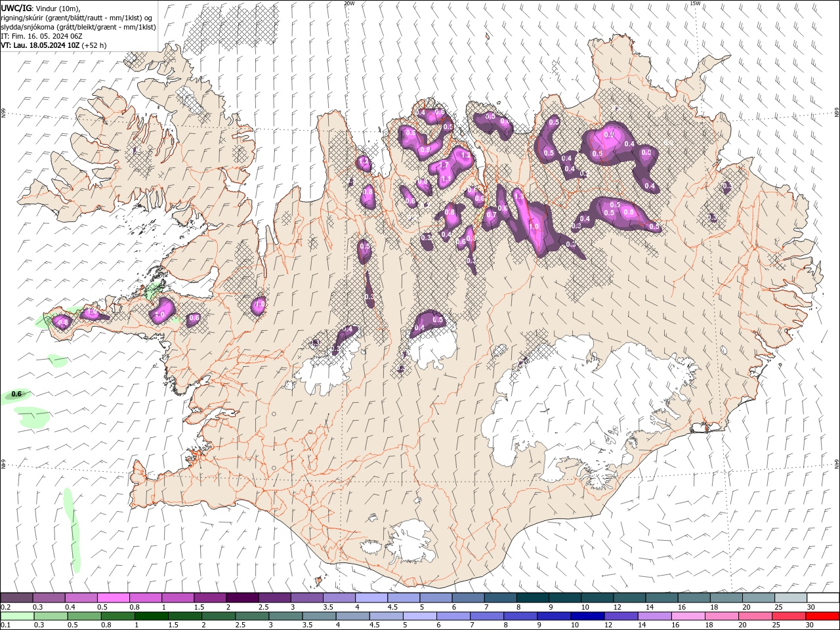
Task: Pick the 0.5 swatch in lower rain scale
Action: click(x=84, y=616)
